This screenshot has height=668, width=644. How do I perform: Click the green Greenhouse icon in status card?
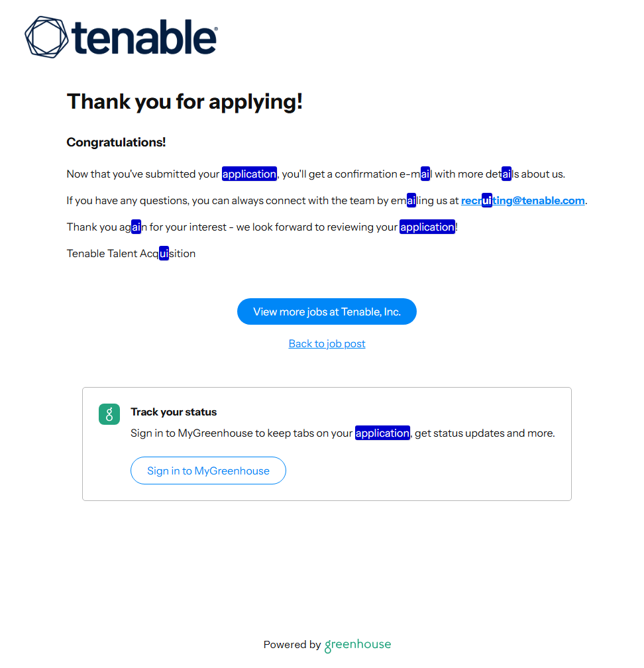coord(109,414)
